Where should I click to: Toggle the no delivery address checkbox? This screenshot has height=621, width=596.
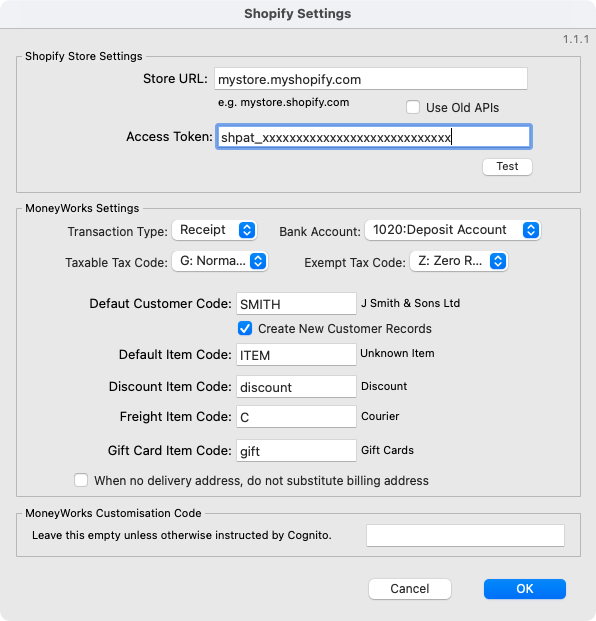(x=81, y=480)
